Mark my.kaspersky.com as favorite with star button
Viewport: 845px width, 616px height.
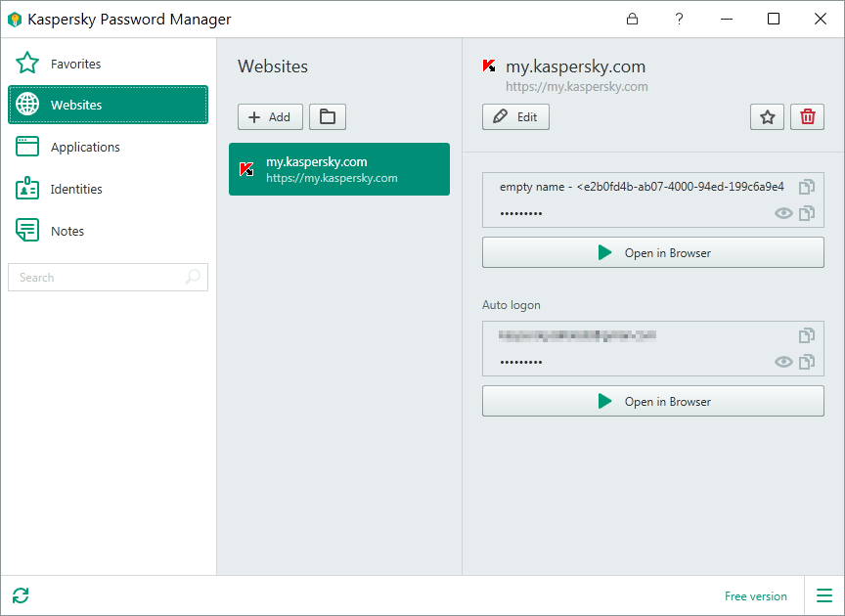point(767,116)
